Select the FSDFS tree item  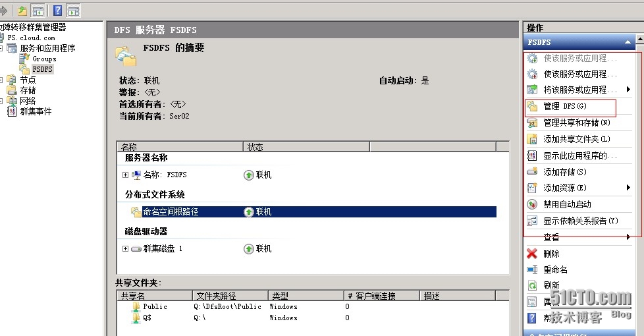pyautogui.click(x=42, y=69)
